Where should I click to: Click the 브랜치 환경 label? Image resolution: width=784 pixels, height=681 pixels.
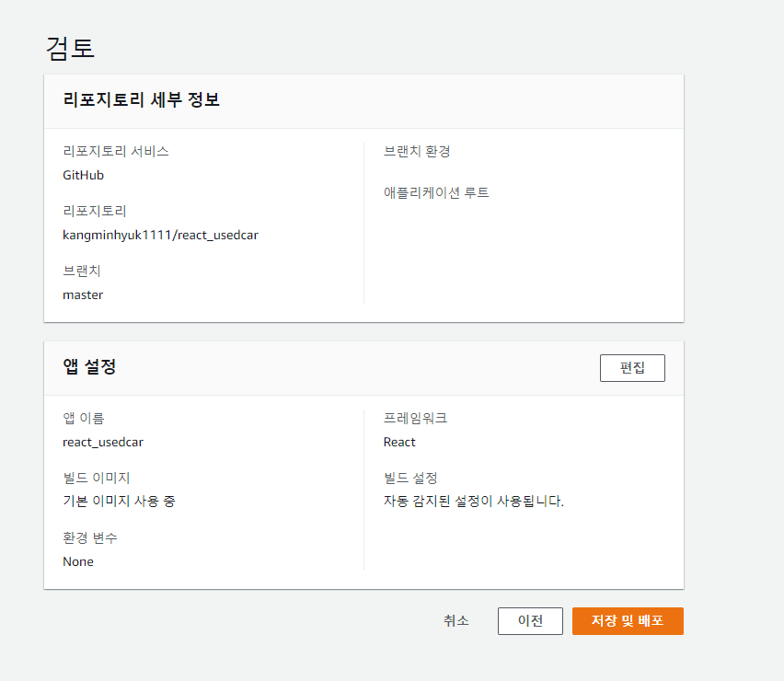pos(417,151)
